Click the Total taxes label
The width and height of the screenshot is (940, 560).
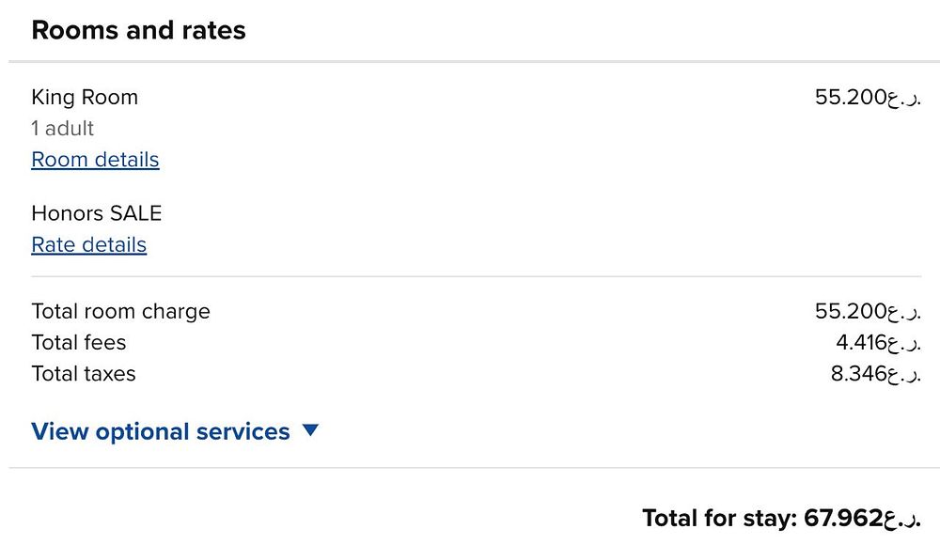click(84, 373)
